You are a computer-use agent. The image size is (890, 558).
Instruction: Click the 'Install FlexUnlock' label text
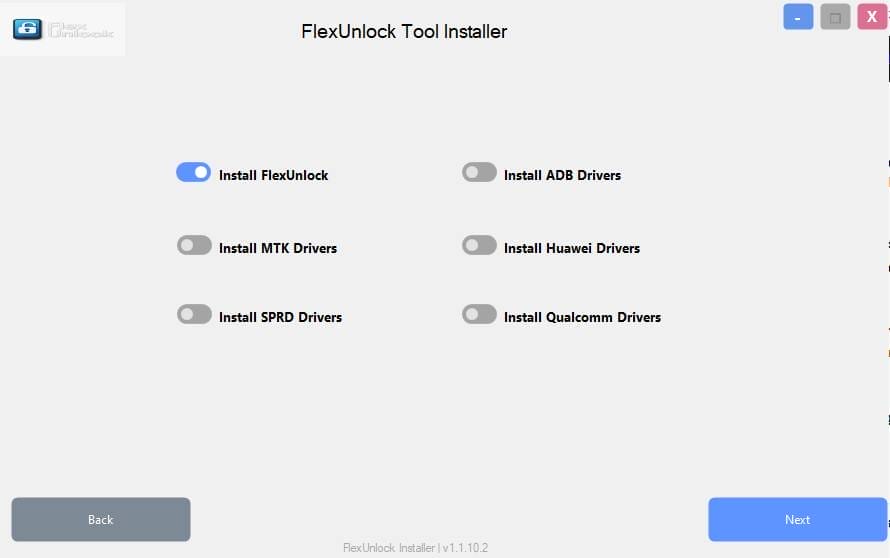coord(273,175)
